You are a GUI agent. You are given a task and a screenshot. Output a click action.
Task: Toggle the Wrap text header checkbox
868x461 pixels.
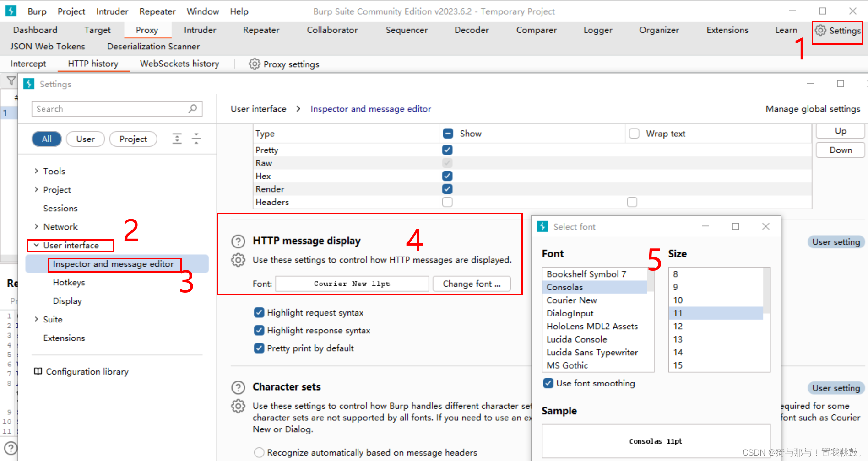[634, 134]
